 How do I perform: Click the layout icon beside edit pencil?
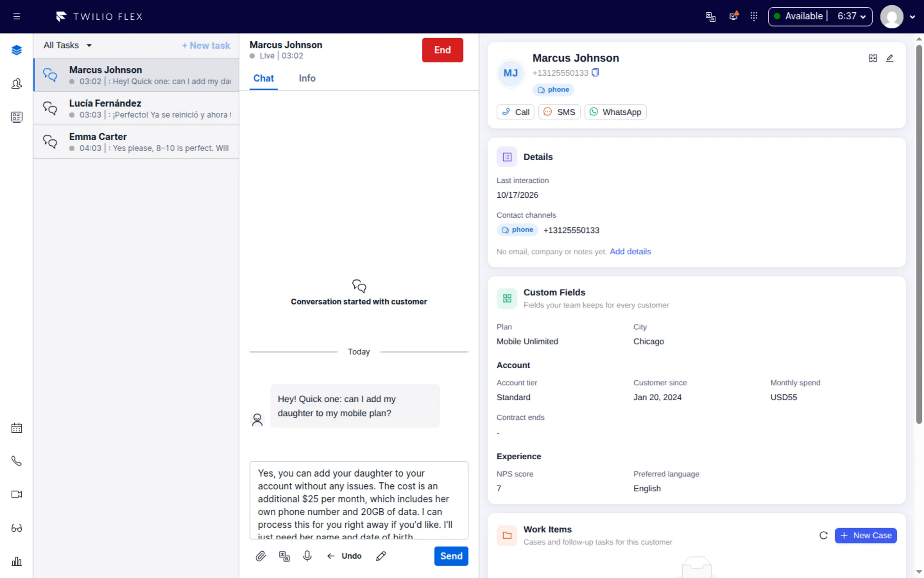873,58
